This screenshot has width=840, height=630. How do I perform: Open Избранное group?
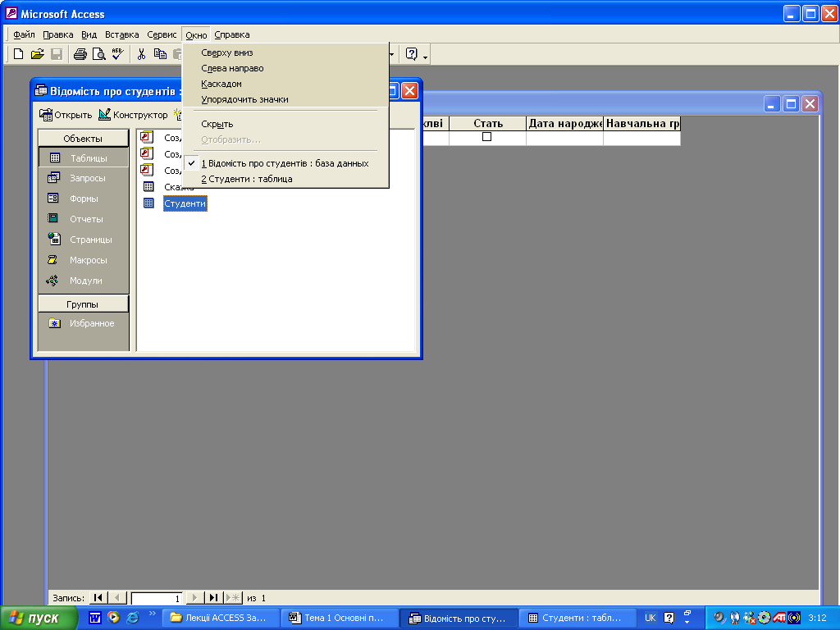(84, 323)
